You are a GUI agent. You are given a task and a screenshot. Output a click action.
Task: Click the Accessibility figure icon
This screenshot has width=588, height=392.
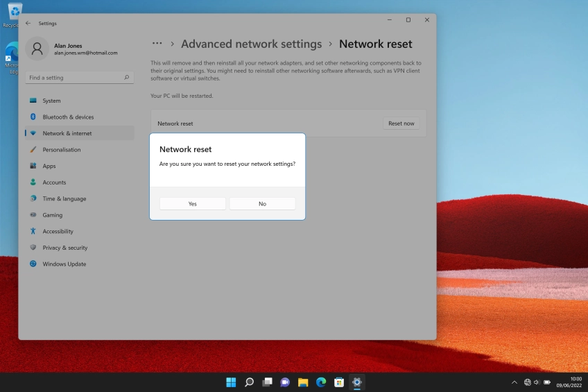tap(33, 231)
